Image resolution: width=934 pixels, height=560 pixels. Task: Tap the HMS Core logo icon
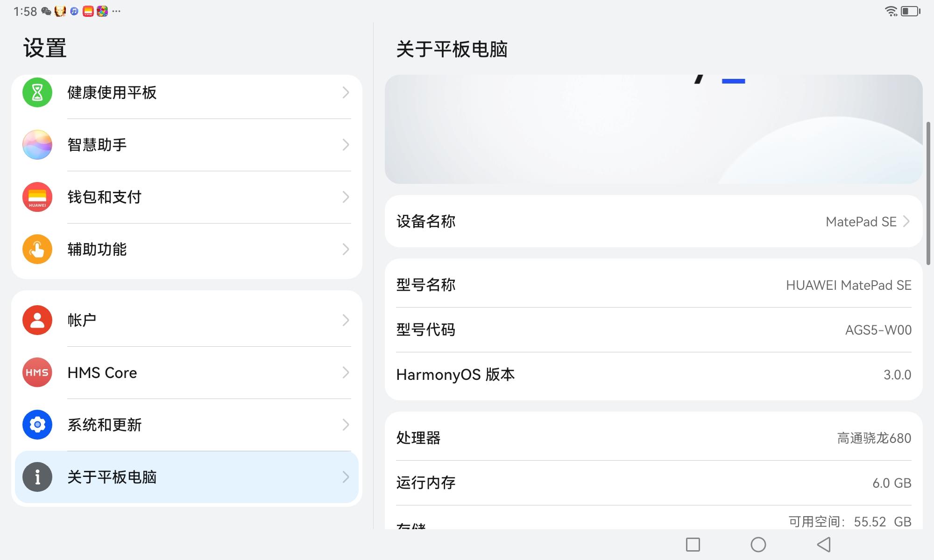37,372
